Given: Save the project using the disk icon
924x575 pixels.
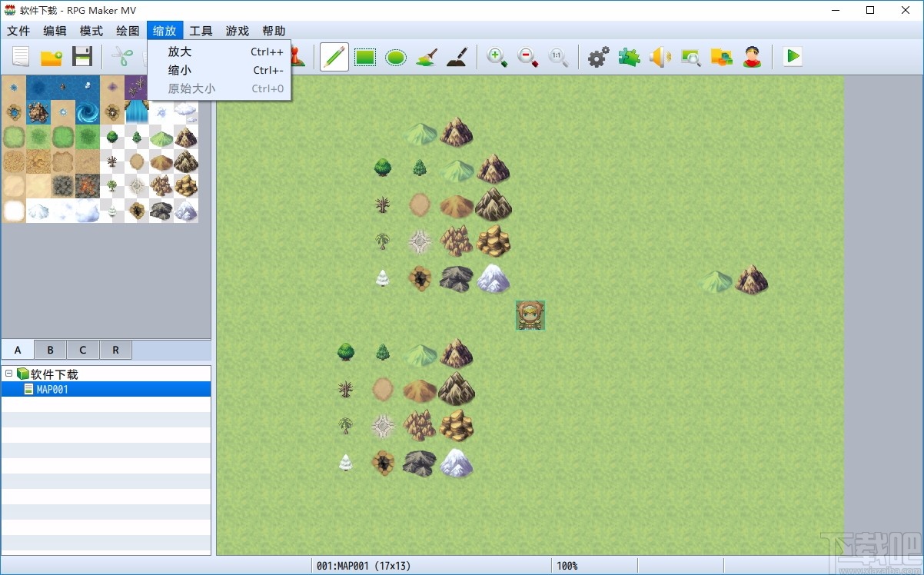Looking at the screenshot, I should point(82,57).
